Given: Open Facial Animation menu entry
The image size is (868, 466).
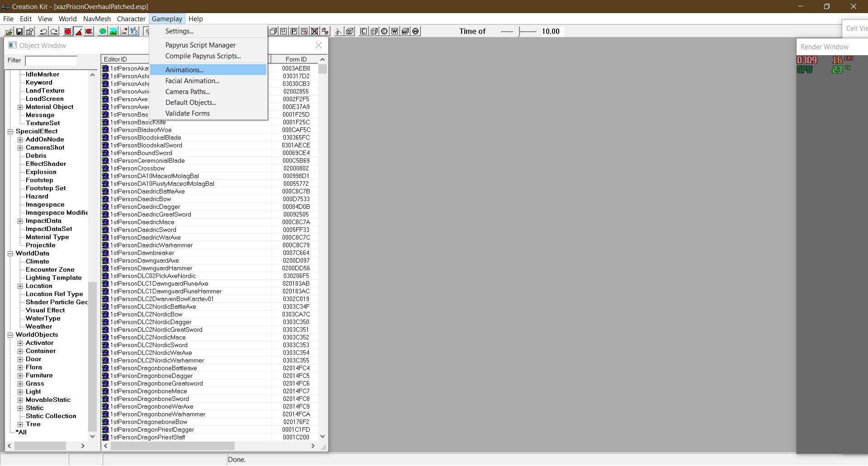Looking at the screenshot, I should [208, 81].
